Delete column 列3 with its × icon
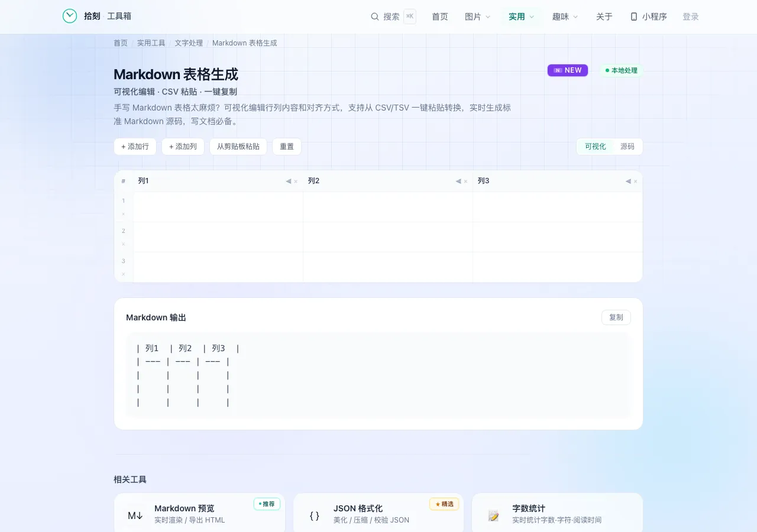757x532 pixels. pyautogui.click(x=636, y=181)
